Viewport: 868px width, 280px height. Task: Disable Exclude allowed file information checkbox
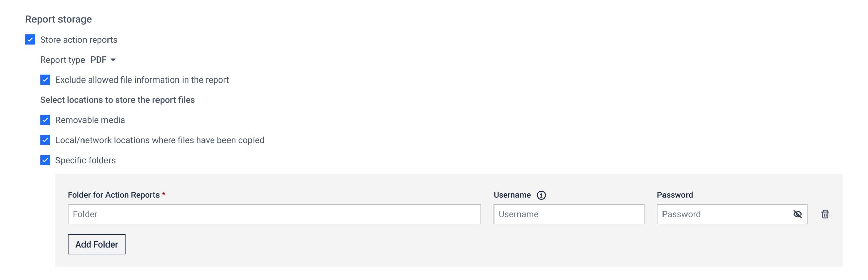tap(45, 80)
